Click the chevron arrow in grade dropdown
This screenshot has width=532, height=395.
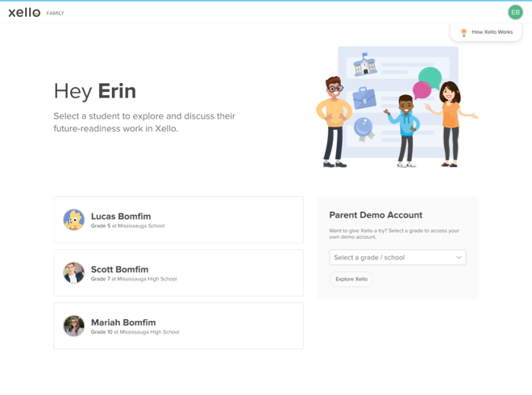[x=459, y=257]
